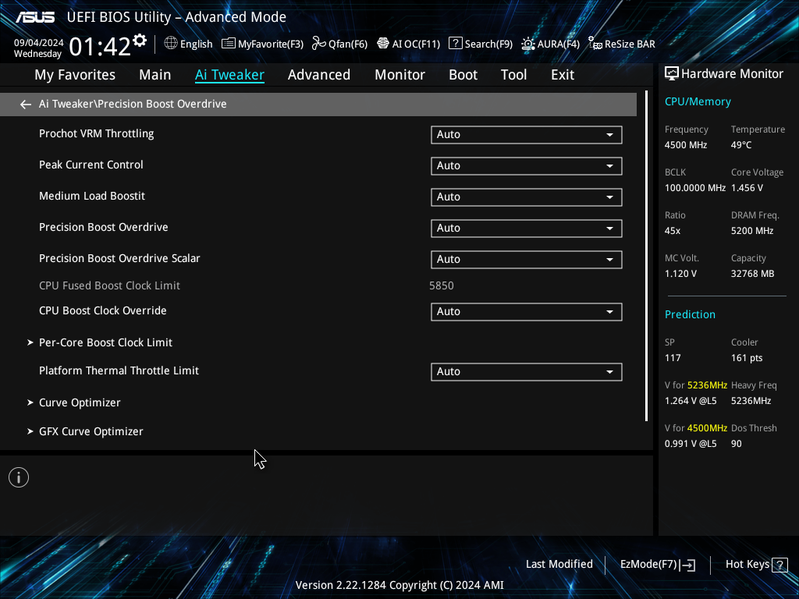Click the 100.0000 MHz BCLK value

695,188
